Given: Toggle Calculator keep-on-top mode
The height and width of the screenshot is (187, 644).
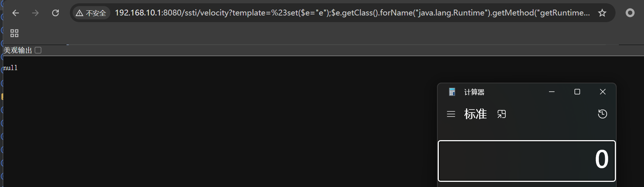Looking at the screenshot, I should tap(502, 114).
